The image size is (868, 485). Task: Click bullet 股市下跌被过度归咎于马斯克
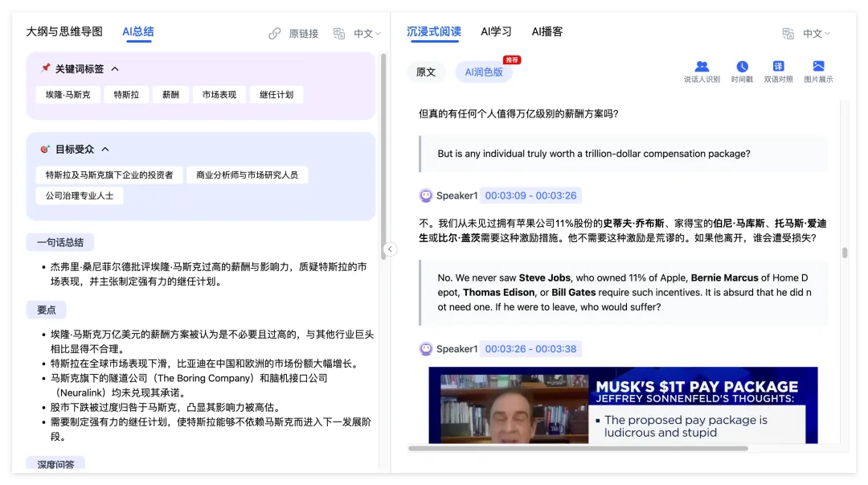point(168,408)
